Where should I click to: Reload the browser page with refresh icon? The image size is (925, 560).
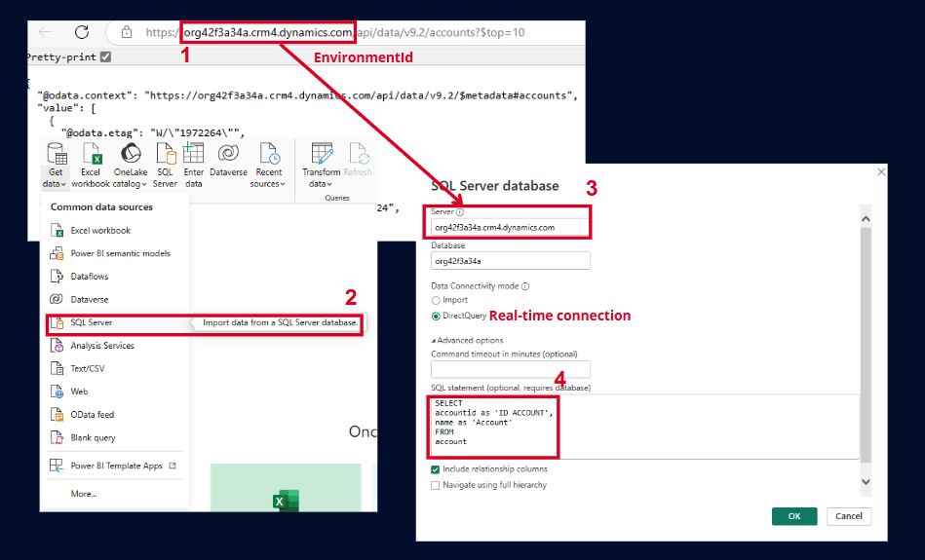coord(82,32)
